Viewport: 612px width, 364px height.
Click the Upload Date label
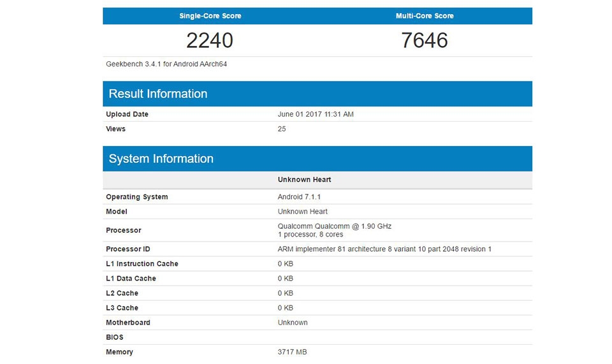(x=127, y=114)
